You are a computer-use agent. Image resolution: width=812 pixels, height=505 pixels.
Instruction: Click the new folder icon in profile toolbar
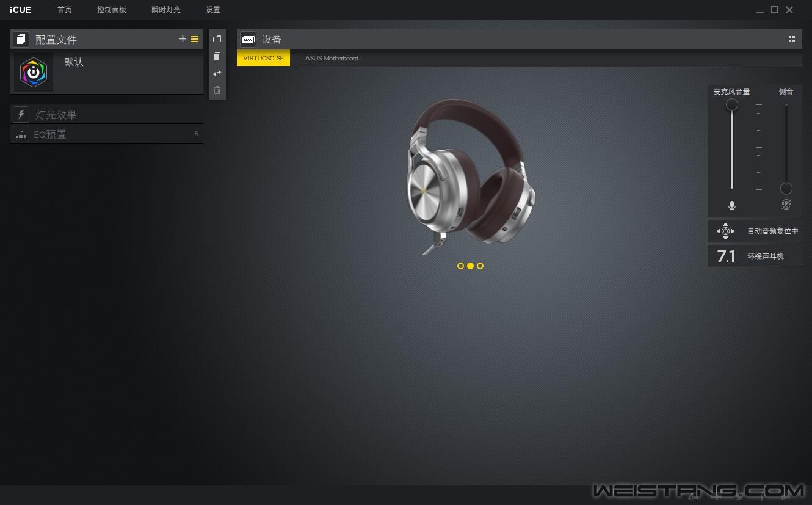217,38
